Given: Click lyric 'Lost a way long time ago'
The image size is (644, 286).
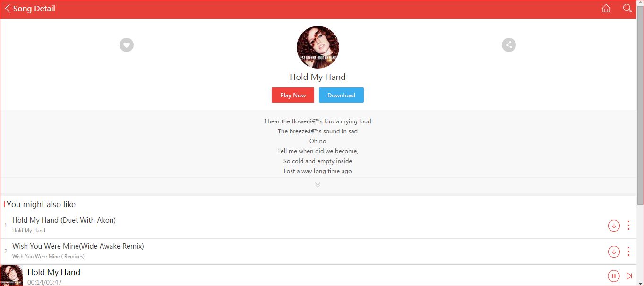Looking at the screenshot, I should (318, 171).
